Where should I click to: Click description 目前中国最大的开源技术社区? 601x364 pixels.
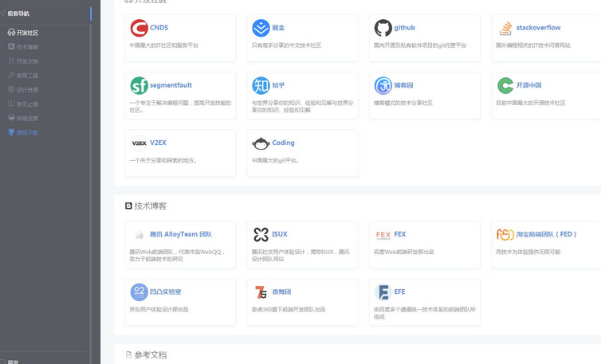531,103
